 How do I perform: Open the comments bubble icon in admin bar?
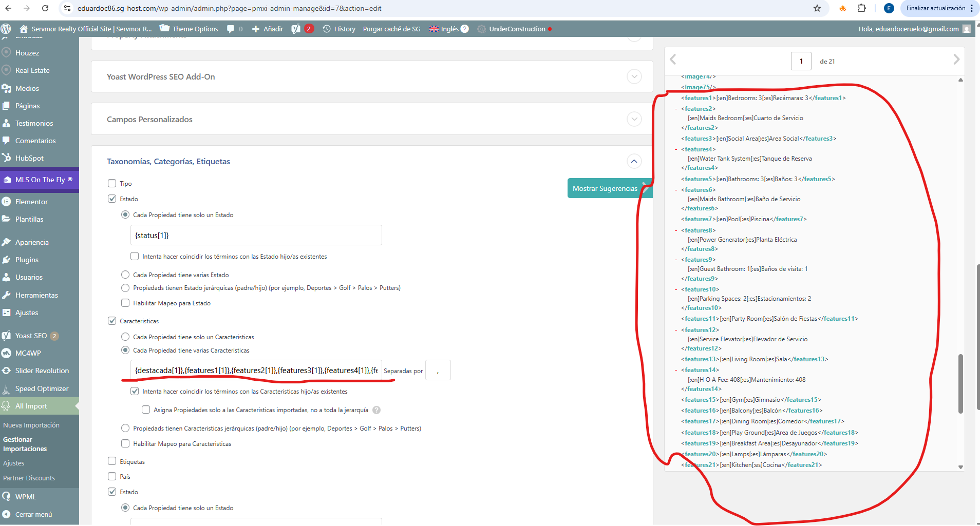pos(231,29)
